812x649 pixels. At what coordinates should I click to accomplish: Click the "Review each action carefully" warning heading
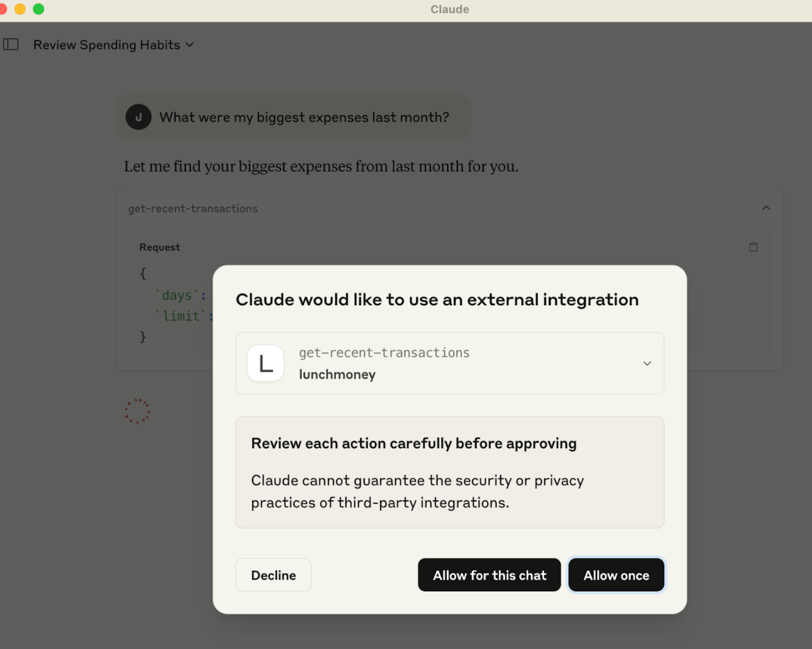[413, 443]
